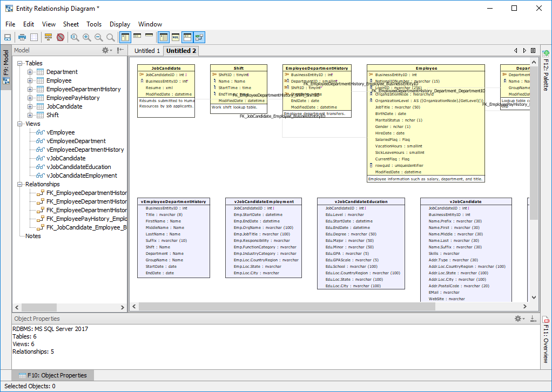
Task: Select vJobCandidateEducation view in tree
Action: 79,167
